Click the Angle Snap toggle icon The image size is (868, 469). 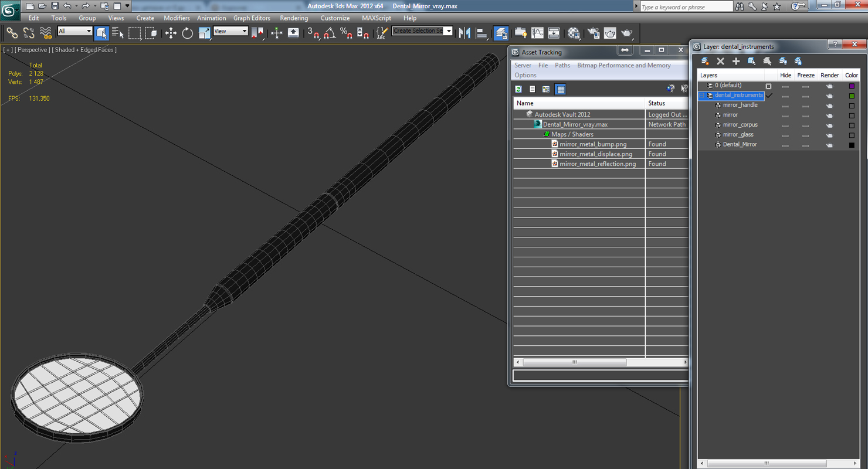pos(330,33)
